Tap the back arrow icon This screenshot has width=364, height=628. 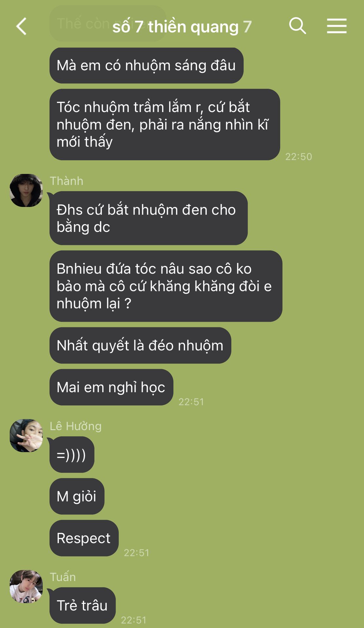[21, 26]
